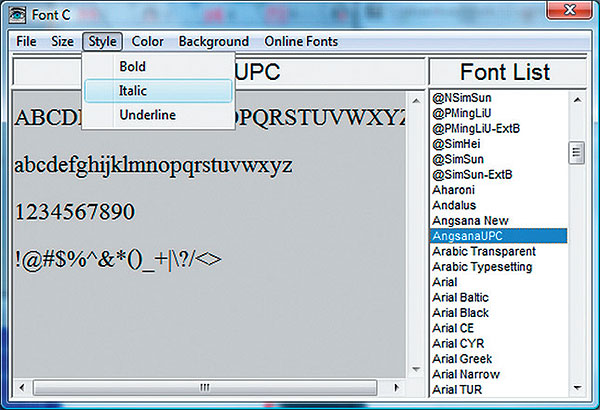
Task: Click the eye application icon in title bar
Action: [17, 15]
